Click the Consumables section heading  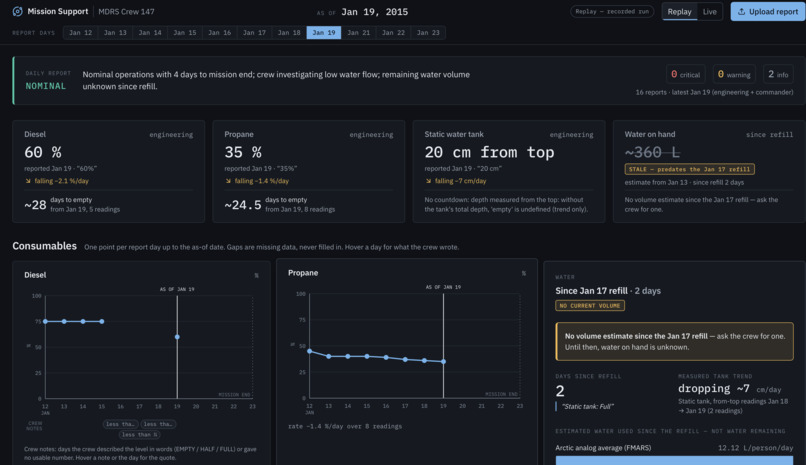(x=45, y=246)
